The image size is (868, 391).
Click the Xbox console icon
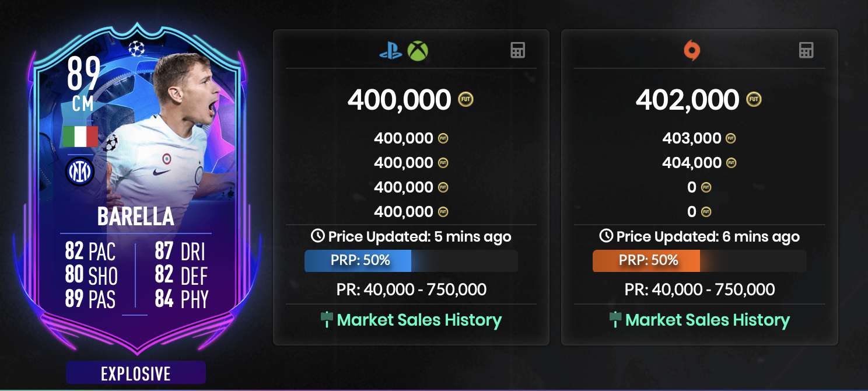pyautogui.click(x=418, y=51)
